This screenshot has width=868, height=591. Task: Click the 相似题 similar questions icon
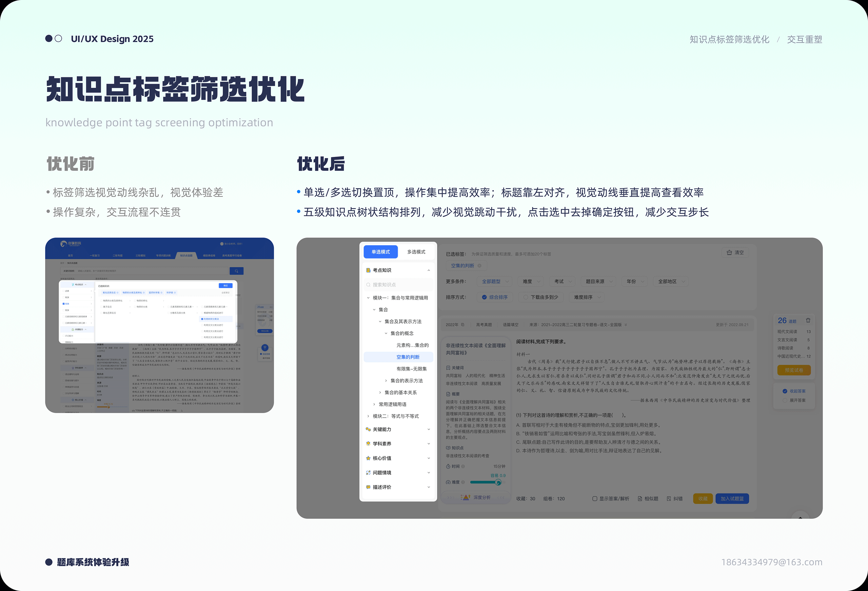tap(640, 498)
